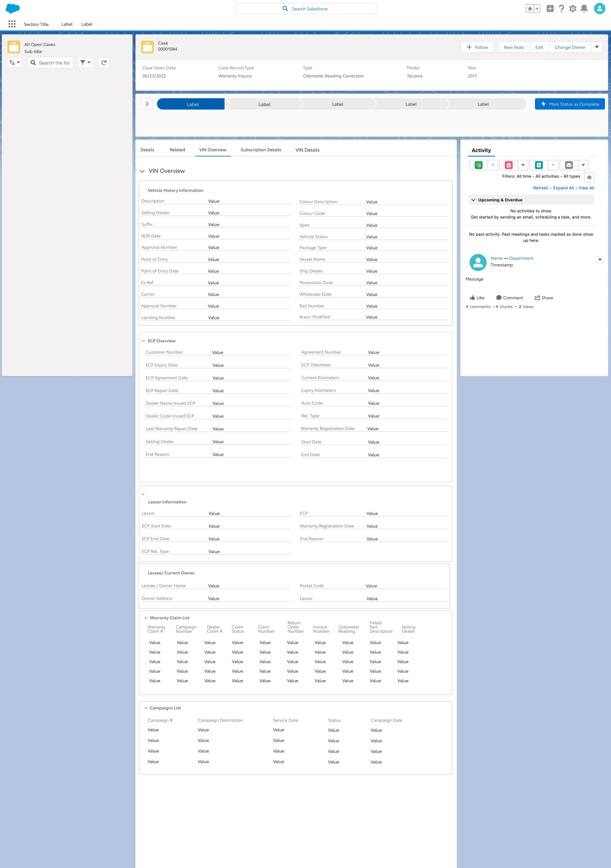
Task: Click Mark Status as Complete button
Action: pyautogui.click(x=569, y=104)
